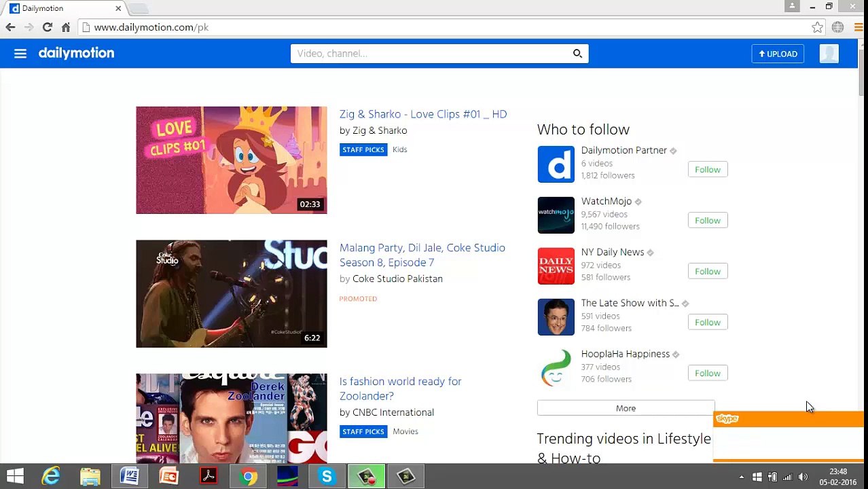This screenshot has width=868, height=489.
Task: Close the Dailymotion tab
Action: (118, 8)
